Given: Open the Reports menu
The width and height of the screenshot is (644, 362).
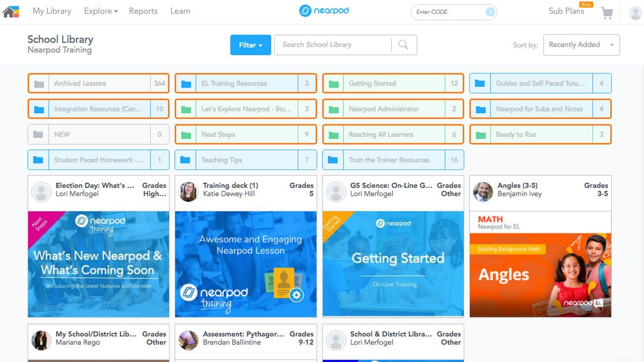Looking at the screenshot, I should (x=143, y=11).
